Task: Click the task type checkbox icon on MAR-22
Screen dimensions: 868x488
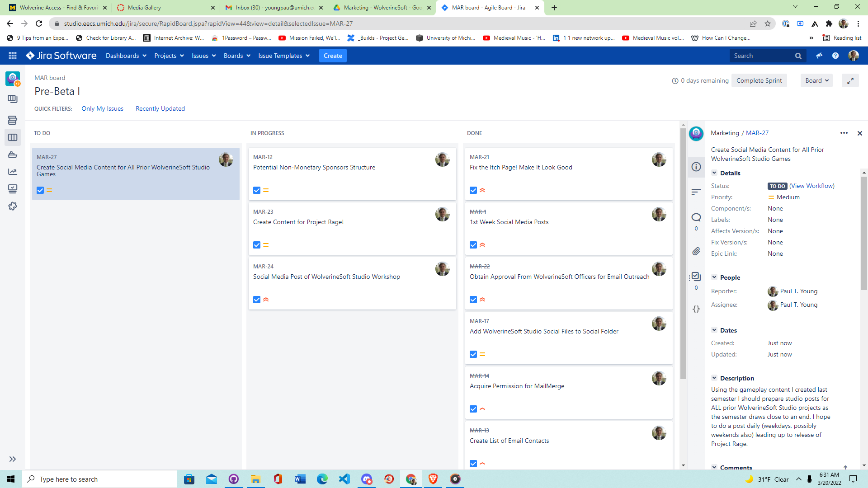Action: click(473, 300)
